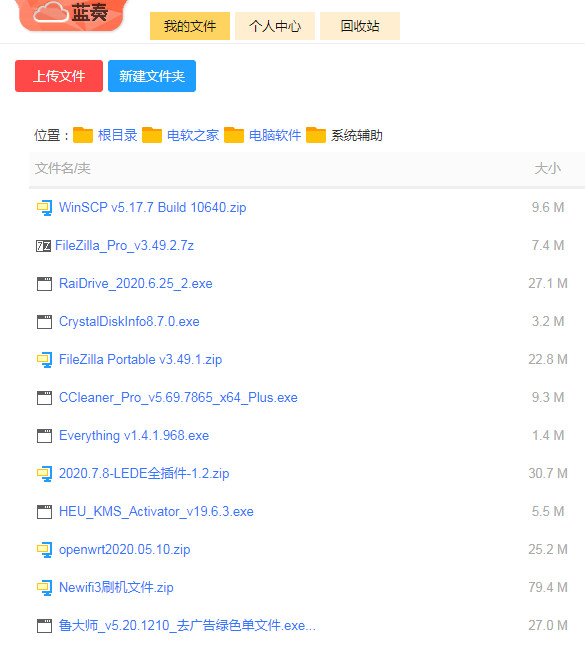585x652 pixels.
Task: Open Newifi3刷机文件.zip link
Action: coord(116,588)
